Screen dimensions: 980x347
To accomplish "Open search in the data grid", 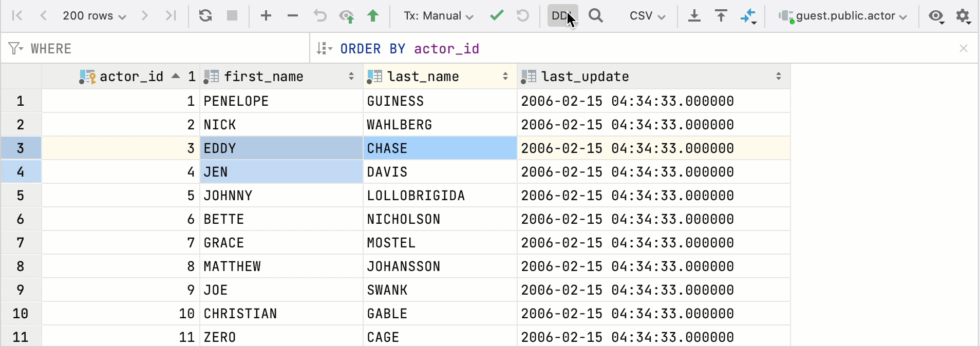I will (x=596, y=16).
